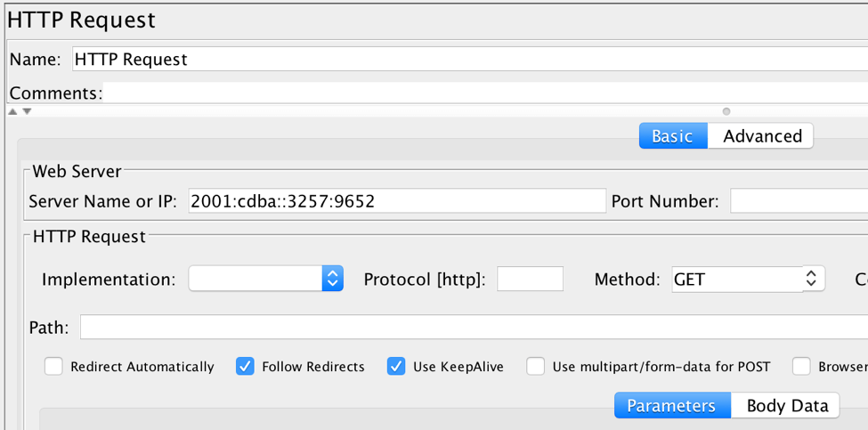
Task: Select the Basic tab
Action: tap(673, 136)
